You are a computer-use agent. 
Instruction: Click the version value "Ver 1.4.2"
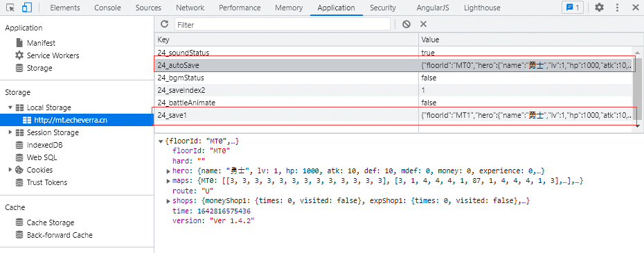pos(232,221)
